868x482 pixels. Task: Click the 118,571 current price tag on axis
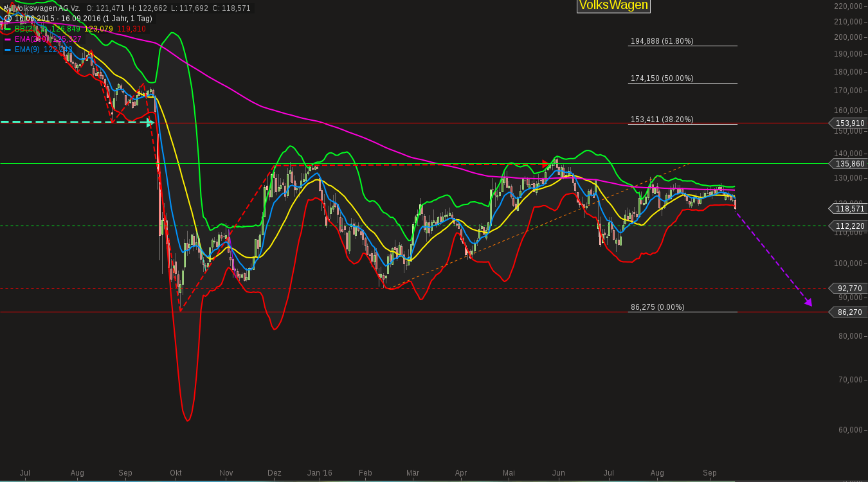[x=849, y=209]
